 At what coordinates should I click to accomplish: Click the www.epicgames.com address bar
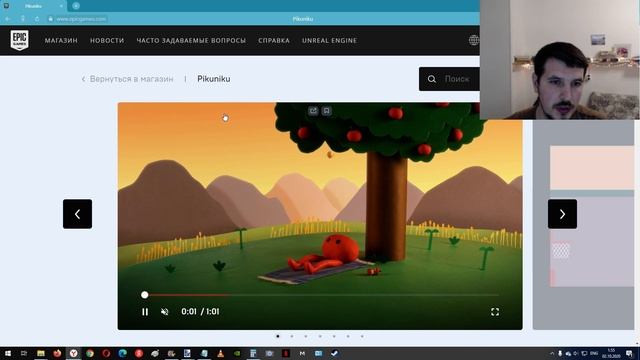(x=81, y=19)
